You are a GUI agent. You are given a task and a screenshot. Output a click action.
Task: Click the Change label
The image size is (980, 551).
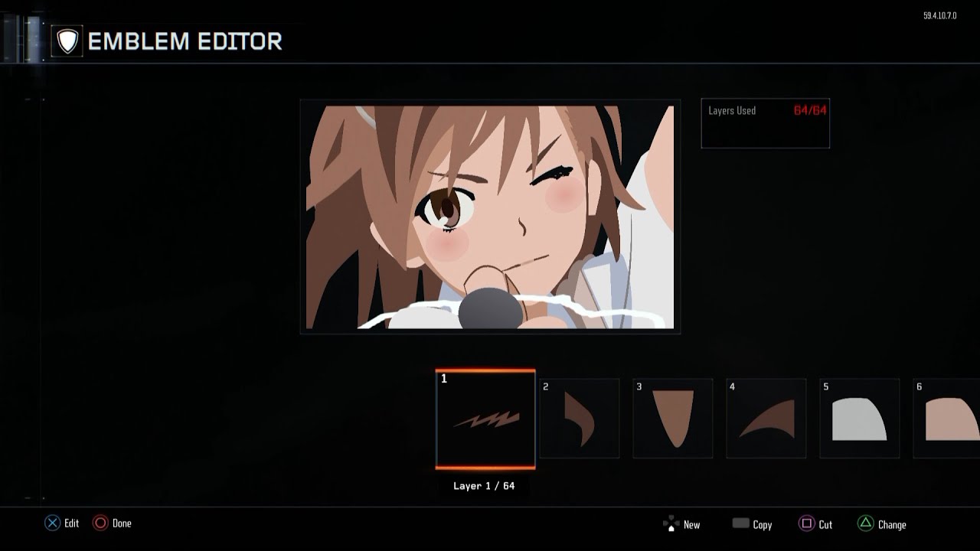892,525
